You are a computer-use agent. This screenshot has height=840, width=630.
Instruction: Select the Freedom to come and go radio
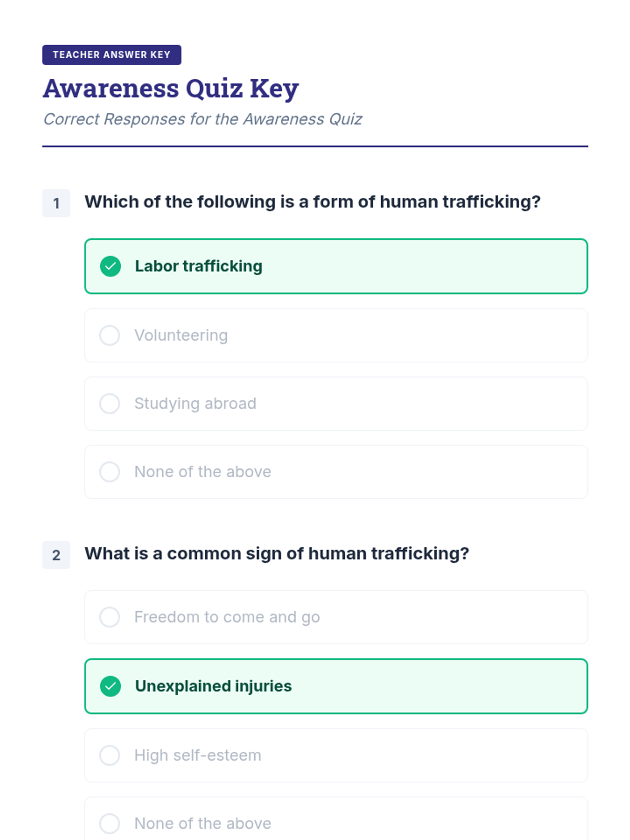click(x=110, y=617)
